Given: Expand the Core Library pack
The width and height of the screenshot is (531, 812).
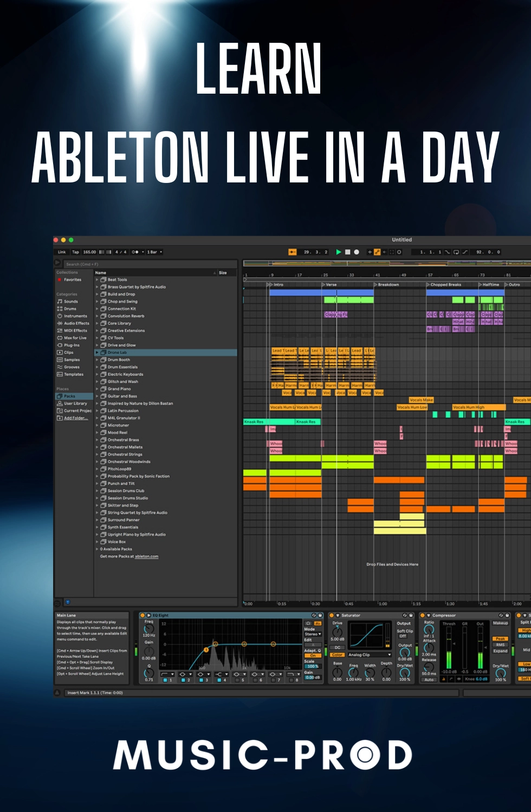Looking at the screenshot, I should tap(98, 323).
